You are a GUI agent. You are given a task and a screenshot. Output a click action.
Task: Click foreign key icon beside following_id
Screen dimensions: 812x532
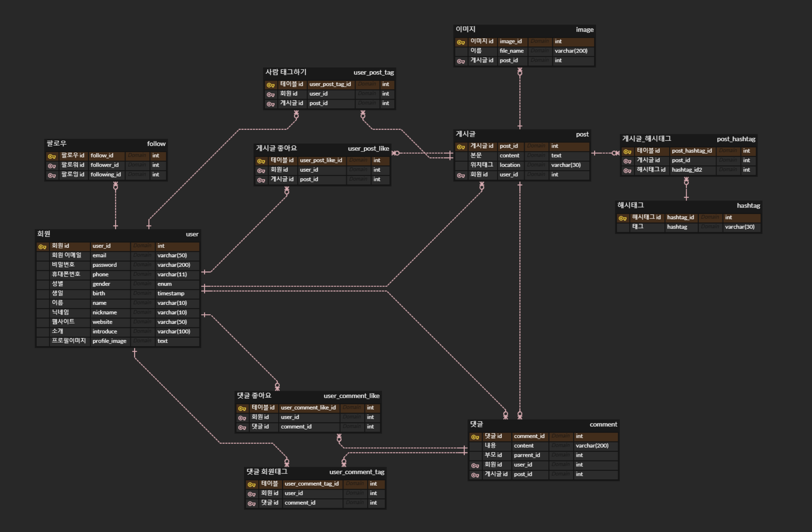point(52,175)
